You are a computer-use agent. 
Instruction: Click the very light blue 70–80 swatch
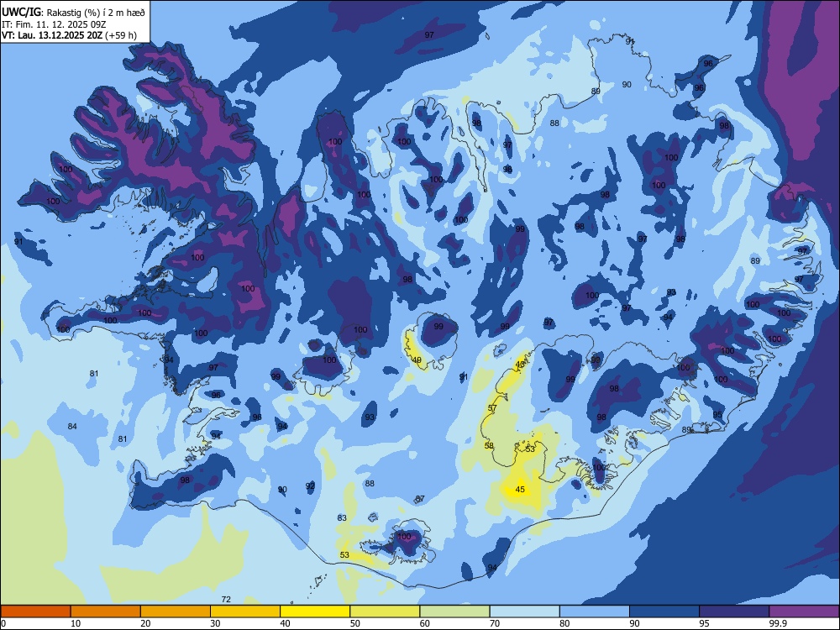point(524,612)
